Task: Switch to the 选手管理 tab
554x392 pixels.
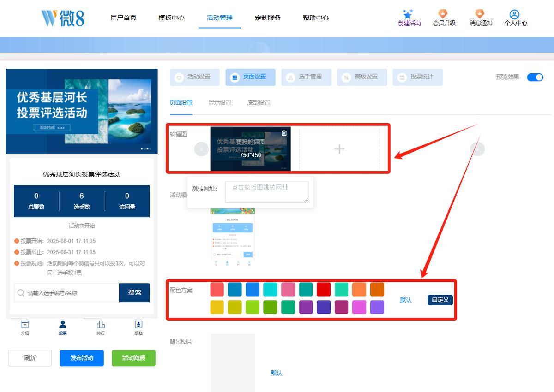Action: (307, 77)
